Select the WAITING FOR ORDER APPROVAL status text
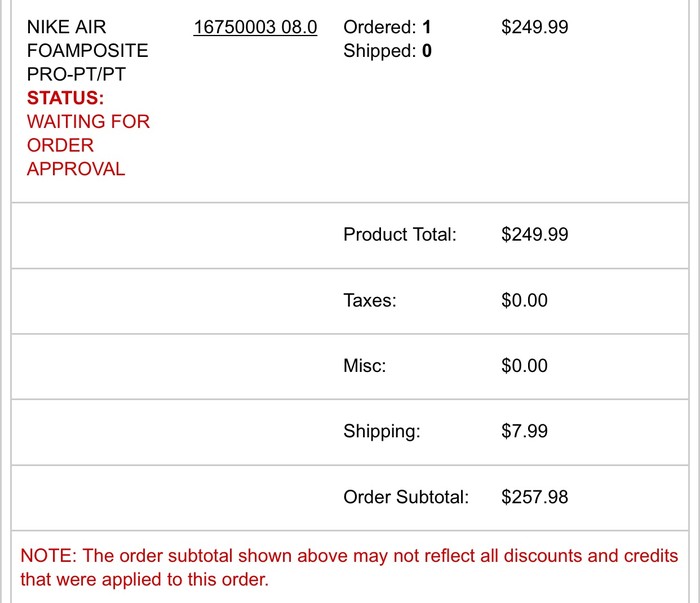 pyautogui.click(x=88, y=145)
